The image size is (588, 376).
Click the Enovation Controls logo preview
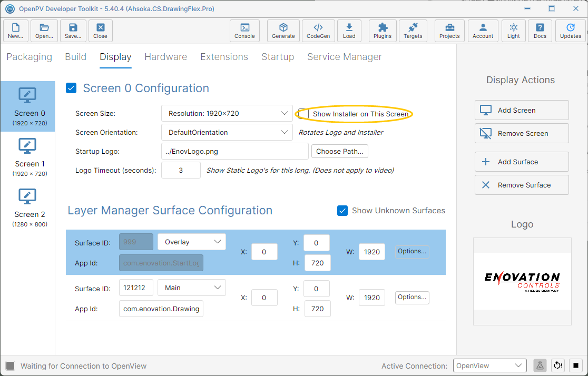(x=522, y=281)
